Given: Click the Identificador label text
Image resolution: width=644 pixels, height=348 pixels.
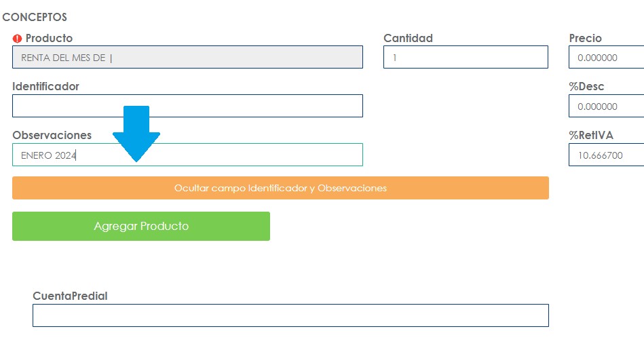Looking at the screenshot, I should click(x=45, y=87).
